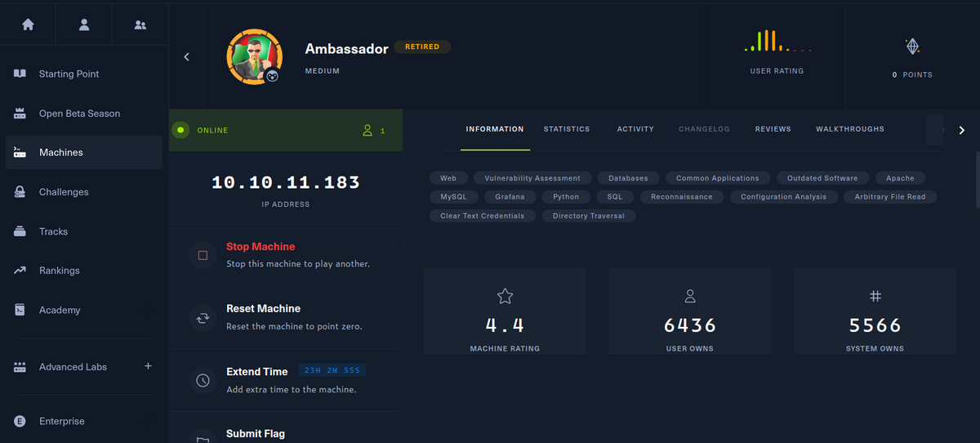Viewport: 980px width, 443px height.
Task: Go back using the left chevron
Action: pos(186,56)
